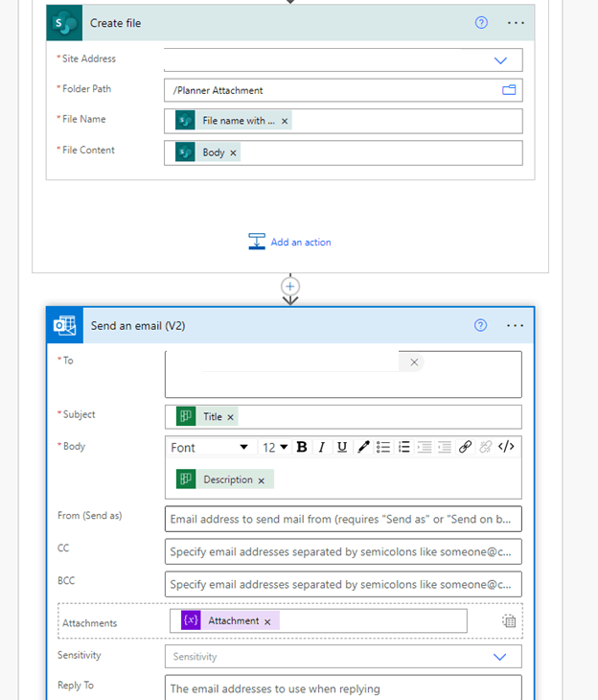
Task: Click the BCC input field
Action: coord(343,584)
